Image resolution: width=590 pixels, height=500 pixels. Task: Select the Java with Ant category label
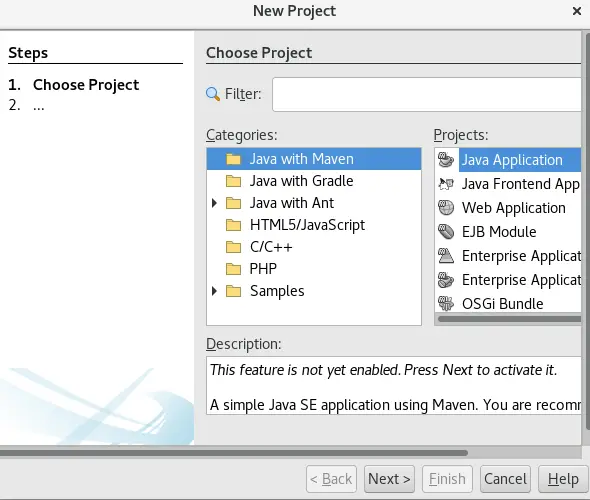[292, 203]
